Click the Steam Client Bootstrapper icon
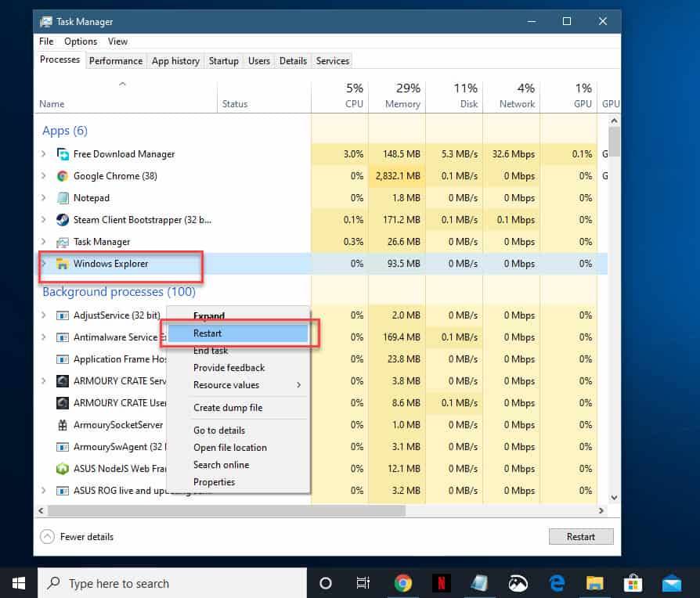The image size is (700, 598). (x=63, y=219)
